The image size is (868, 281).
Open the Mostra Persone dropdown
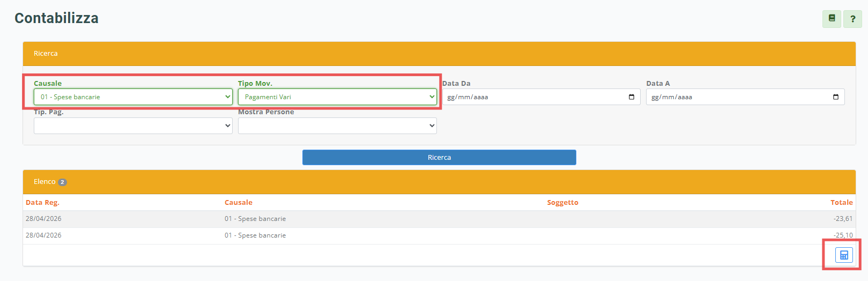click(x=337, y=125)
